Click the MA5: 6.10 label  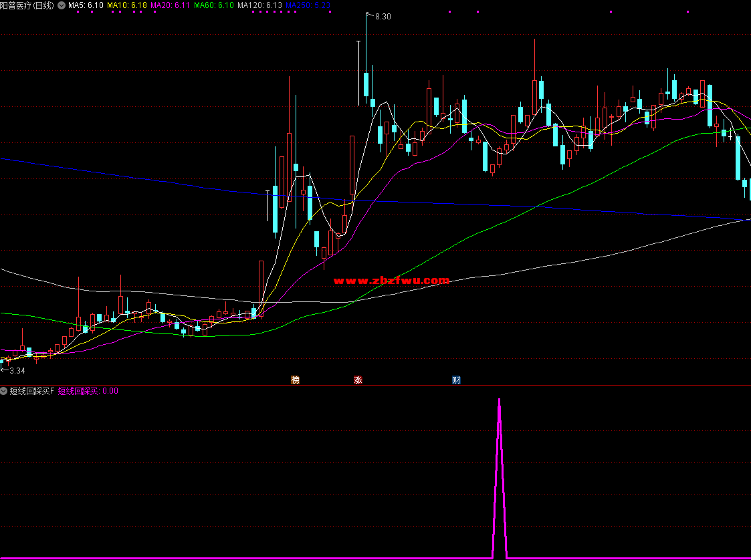[x=86, y=5]
